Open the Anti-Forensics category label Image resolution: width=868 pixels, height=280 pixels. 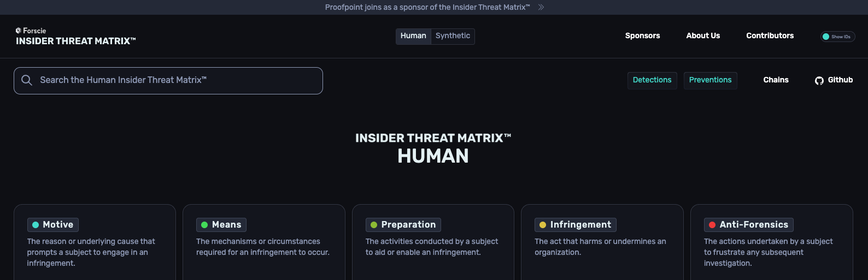click(749, 225)
